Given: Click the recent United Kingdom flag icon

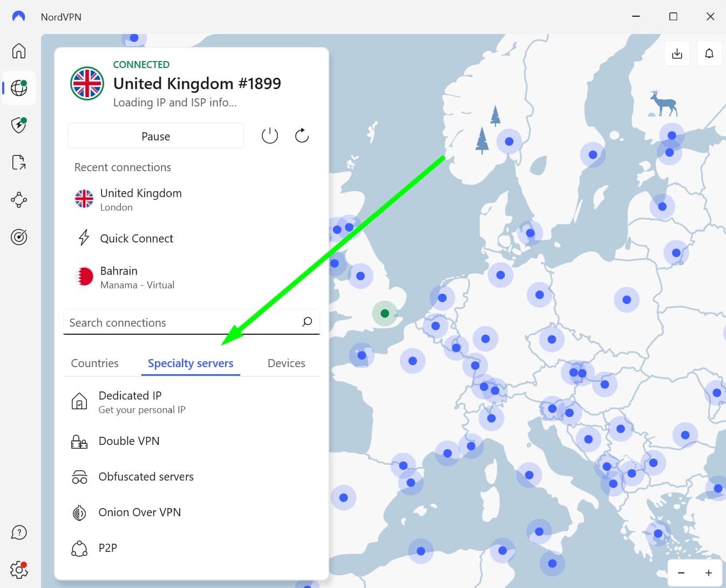Looking at the screenshot, I should click(84, 199).
